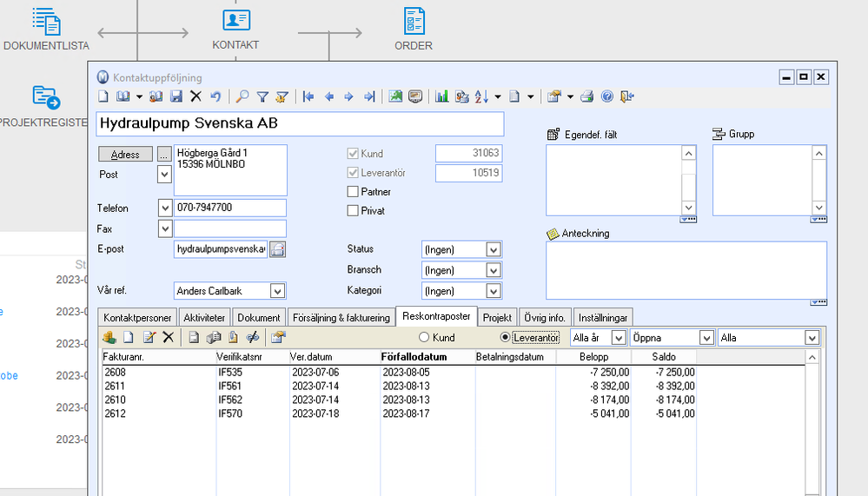Switch to the Projekt tab
This screenshot has width=868, height=496.
point(497,318)
